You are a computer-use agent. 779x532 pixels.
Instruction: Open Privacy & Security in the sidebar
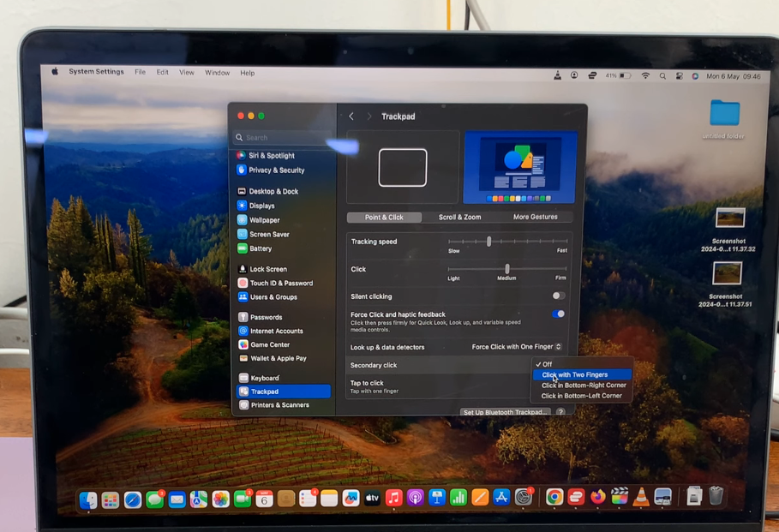pos(276,170)
